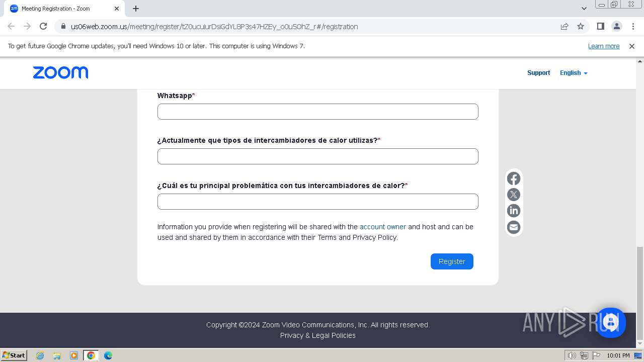Open the Support link

tap(538, 73)
